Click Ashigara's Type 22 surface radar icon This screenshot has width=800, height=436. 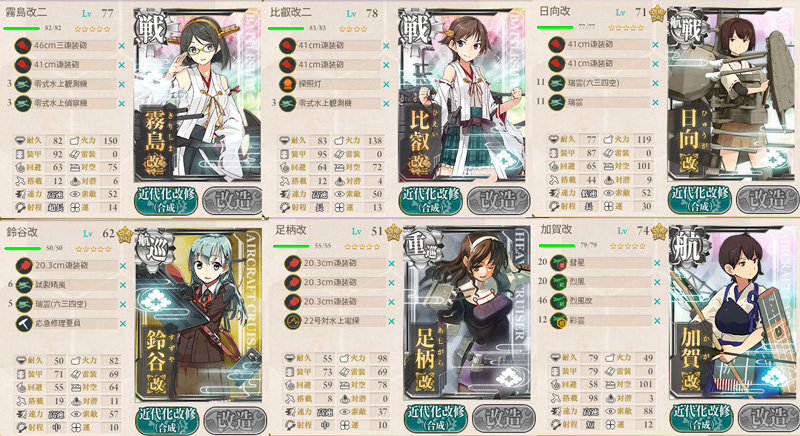[x=293, y=321]
